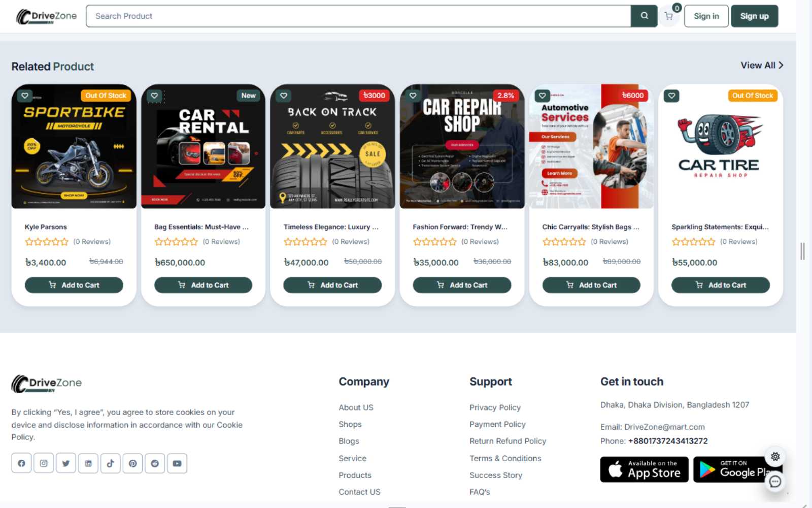This screenshot has width=812, height=508.
Task: Open the LinkedIn social link
Action: [88, 463]
